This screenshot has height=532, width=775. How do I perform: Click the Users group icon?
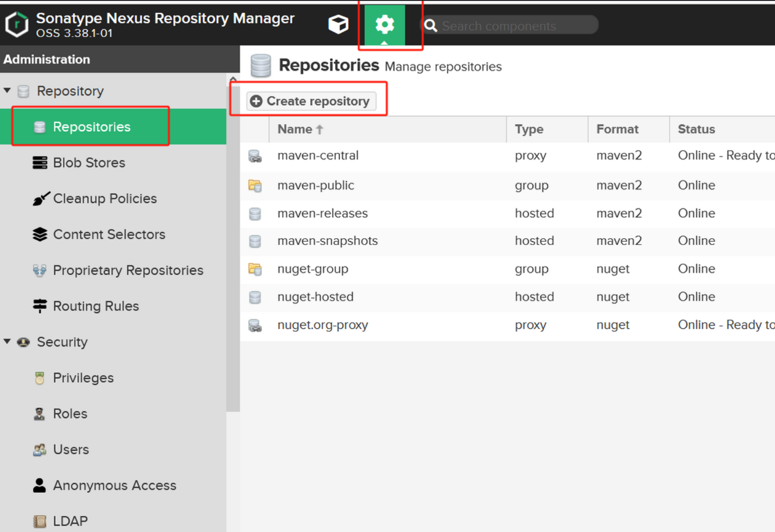click(40, 450)
